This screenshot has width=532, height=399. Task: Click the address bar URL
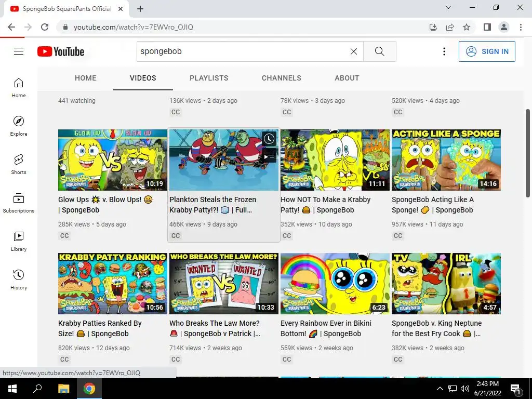pyautogui.click(x=134, y=27)
